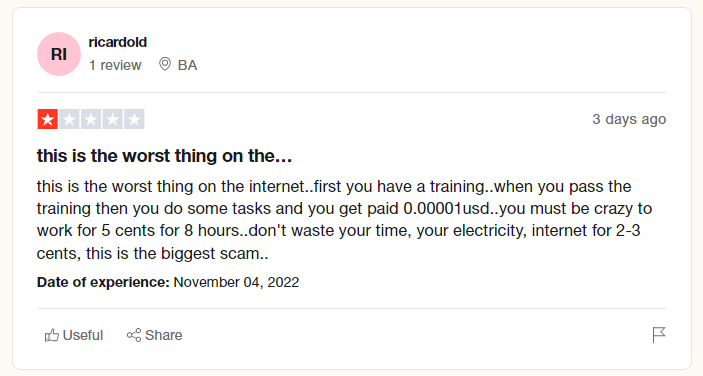This screenshot has width=703, height=376.
Task: Click the '3 days ago' timestamp
Action: [x=629, y=119]
